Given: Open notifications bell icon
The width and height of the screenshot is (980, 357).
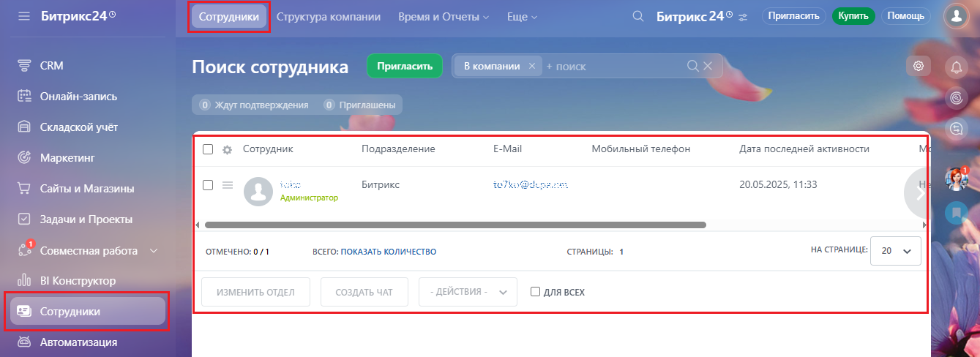Looking at the screenshot, I should click(x=956, y=67).
